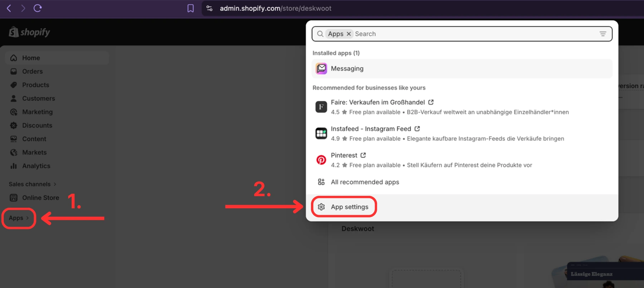Open site settings icon beside the URL
The width and height of the screenshot is (644, 288).
(x=210, y=8)
